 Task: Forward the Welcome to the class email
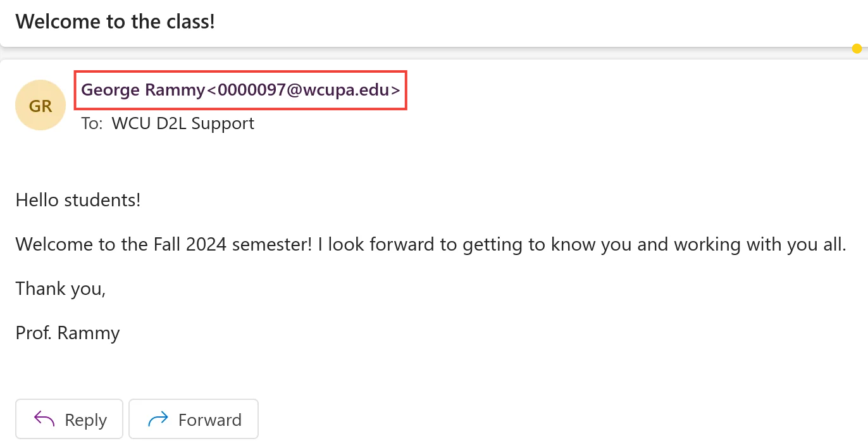[x=194, y=419]
